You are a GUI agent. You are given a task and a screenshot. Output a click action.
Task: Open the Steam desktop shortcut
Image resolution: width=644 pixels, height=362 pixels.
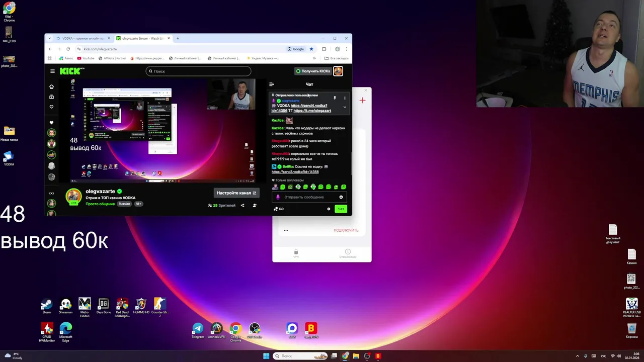(46, 306)
